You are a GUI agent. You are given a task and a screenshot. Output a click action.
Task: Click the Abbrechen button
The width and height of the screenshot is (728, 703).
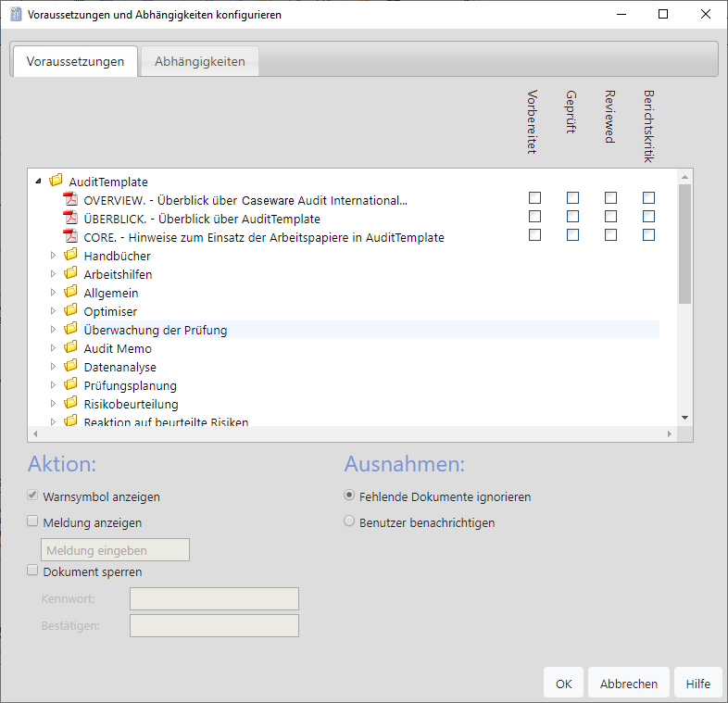pos(628,684)
